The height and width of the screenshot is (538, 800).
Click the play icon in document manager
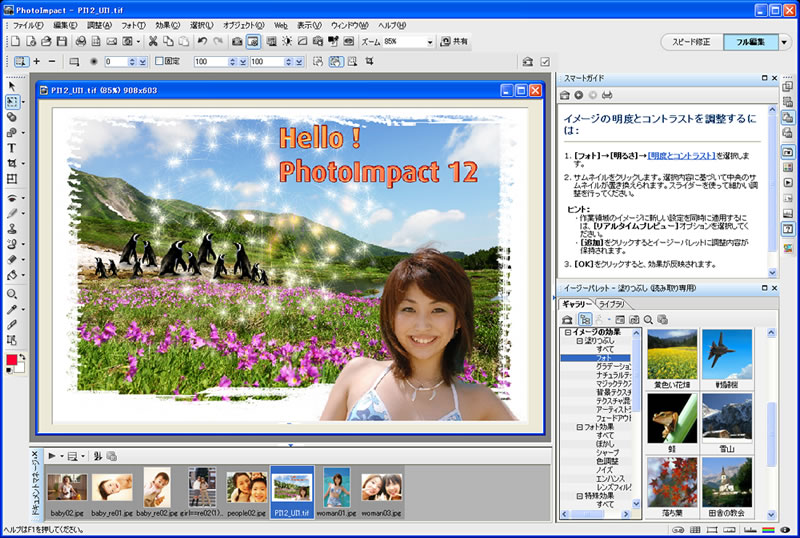point(52,456)
